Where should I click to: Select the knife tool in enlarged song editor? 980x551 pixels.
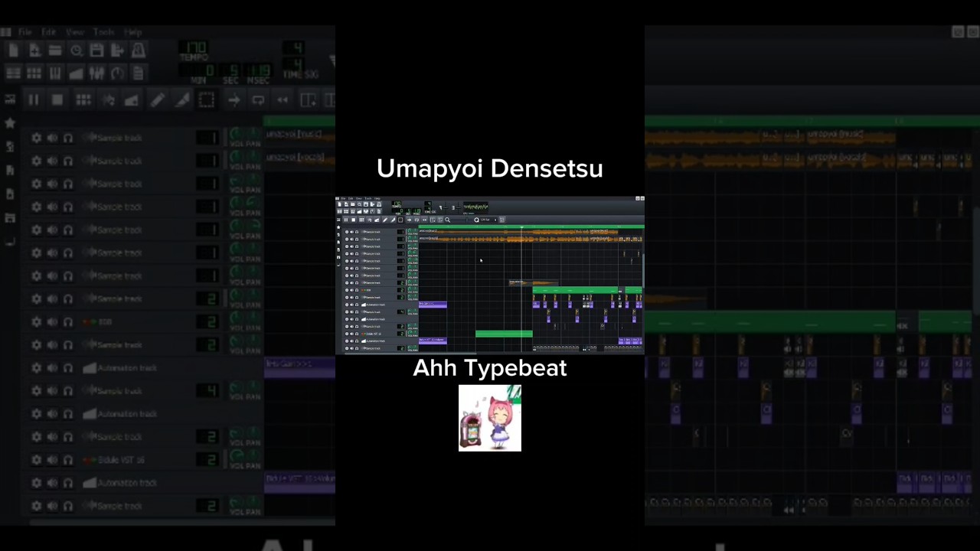click(181, 100)
